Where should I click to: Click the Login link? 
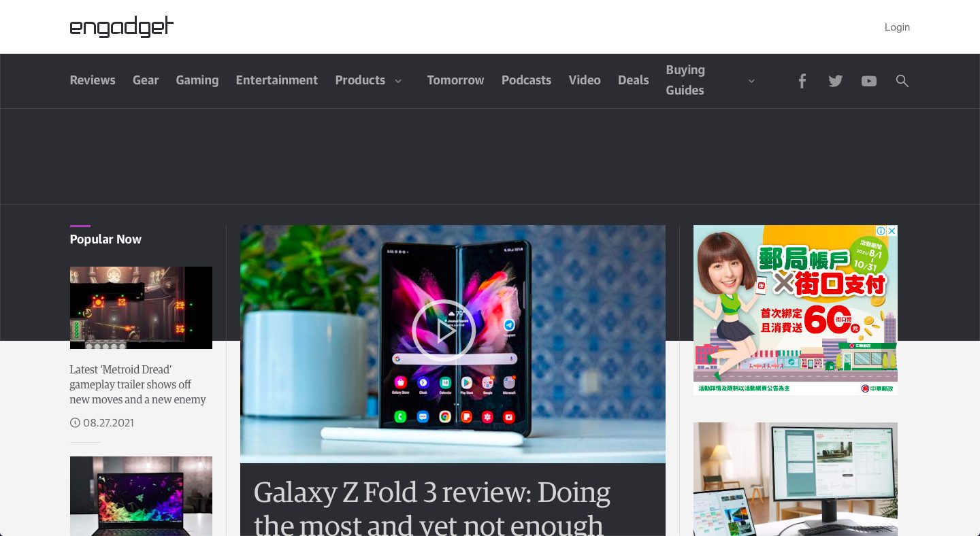(897, 27)
